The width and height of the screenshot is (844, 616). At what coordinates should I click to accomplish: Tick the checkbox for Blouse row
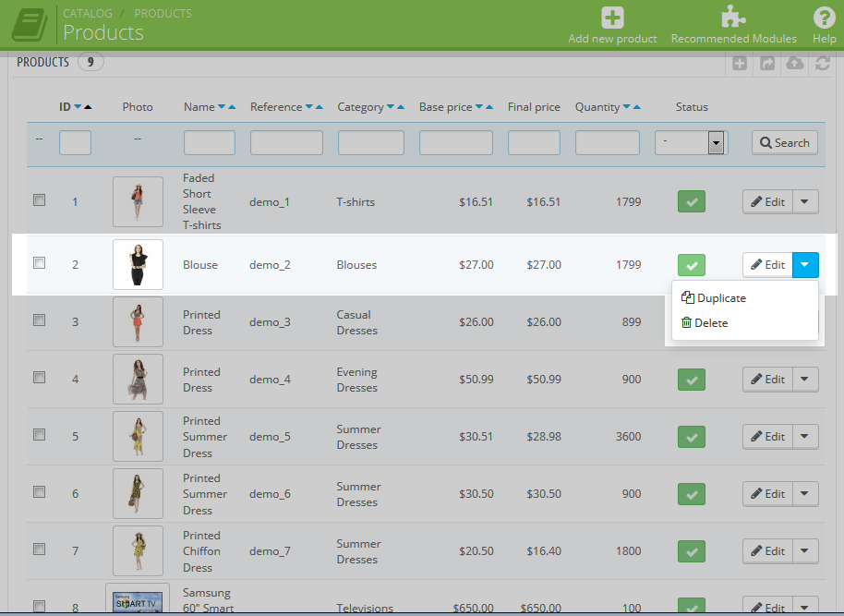pyautogui.click(x=40, y=263)
